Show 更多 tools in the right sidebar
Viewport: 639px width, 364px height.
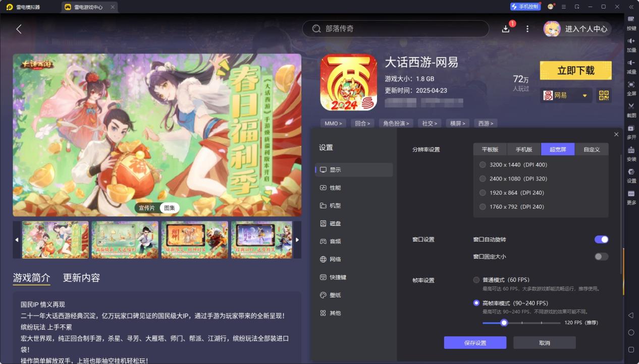pos(631,197)
